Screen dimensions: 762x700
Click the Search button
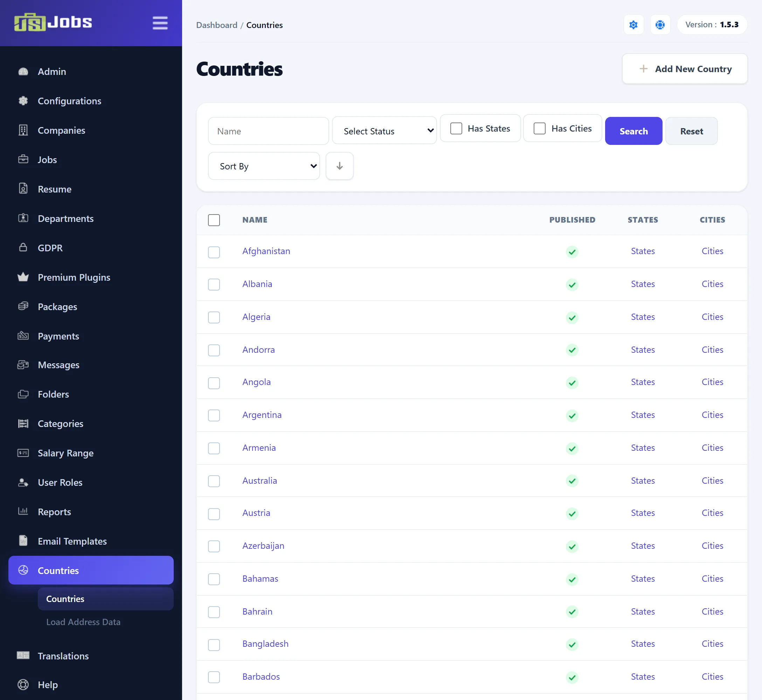pyautogui.click(x=633, y=131)
